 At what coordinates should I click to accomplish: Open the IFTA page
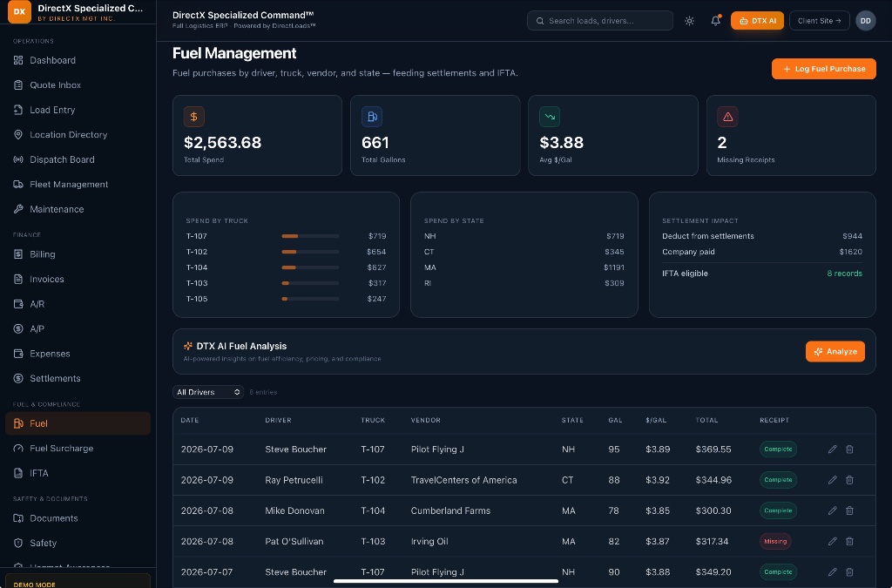tap(78, 473)
